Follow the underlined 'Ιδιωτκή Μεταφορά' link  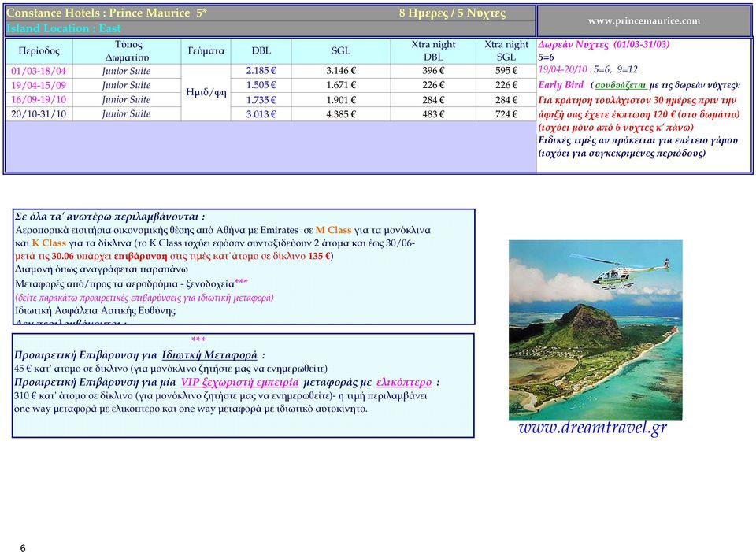pyautogui.click(x=209, y=355)
